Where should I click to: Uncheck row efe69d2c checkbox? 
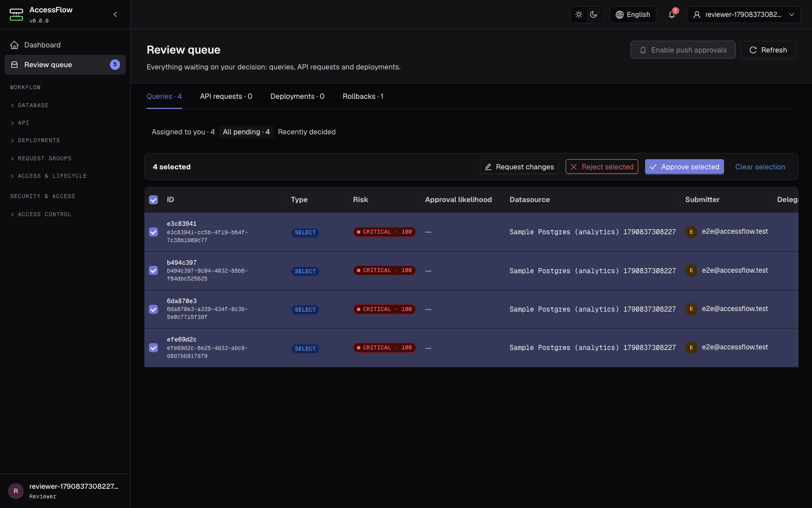153,348
